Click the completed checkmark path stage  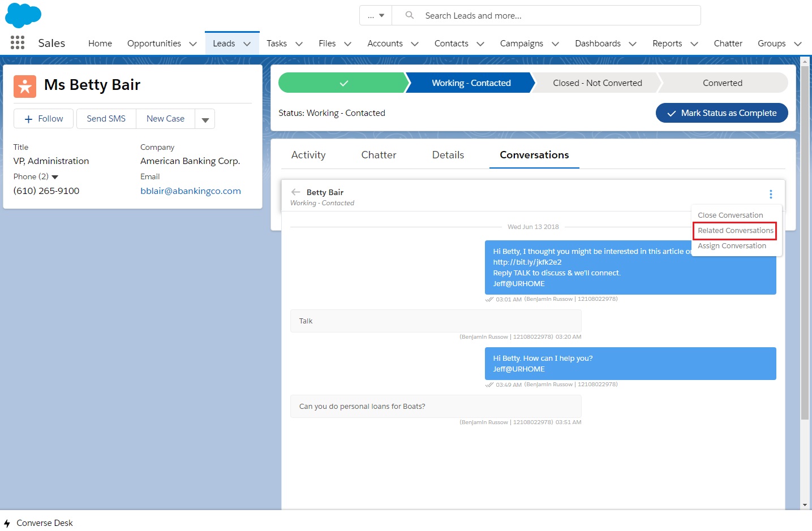click(343, 83)
